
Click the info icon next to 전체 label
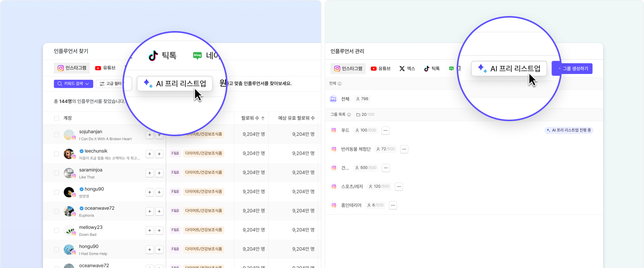[x=340, y=84]
